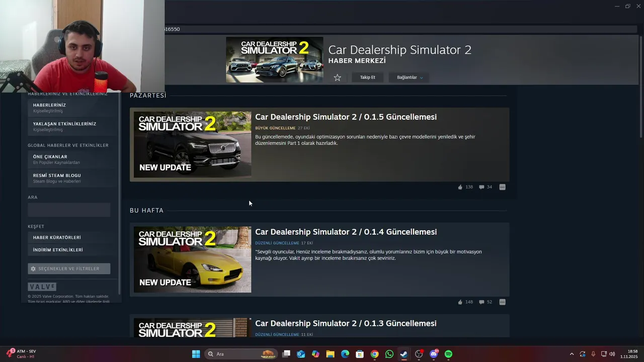Click the Steam taskbar icon

[404, 354]
